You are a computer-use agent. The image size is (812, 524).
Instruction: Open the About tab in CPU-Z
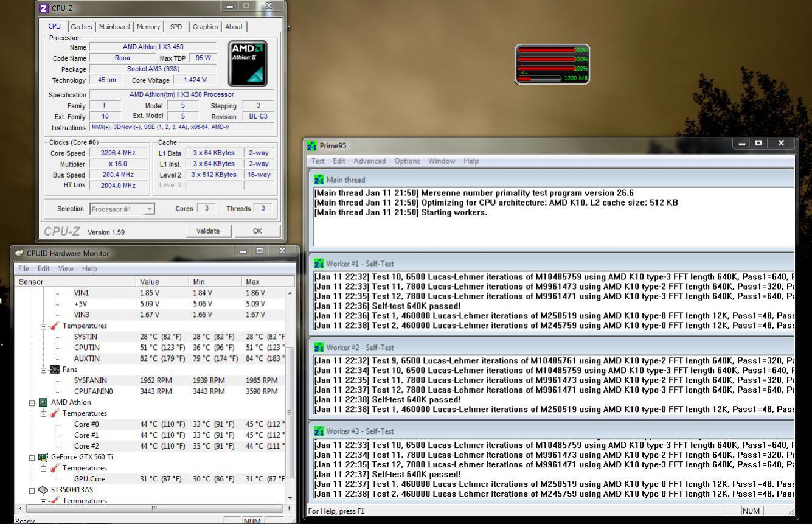point(234,27)
